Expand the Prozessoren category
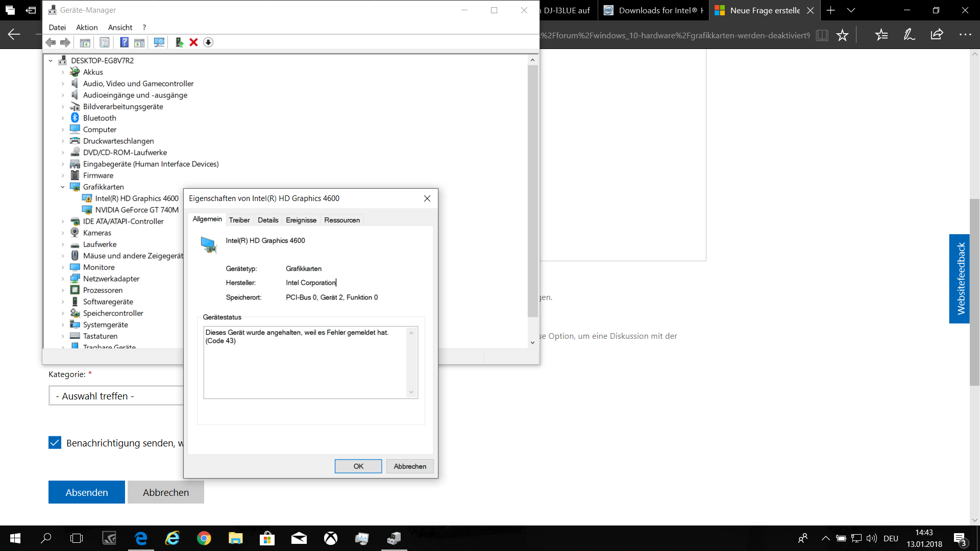 tap(63, 290)
